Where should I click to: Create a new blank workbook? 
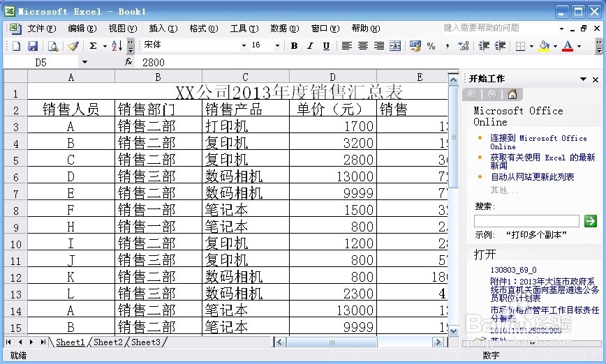pos(16,46)
